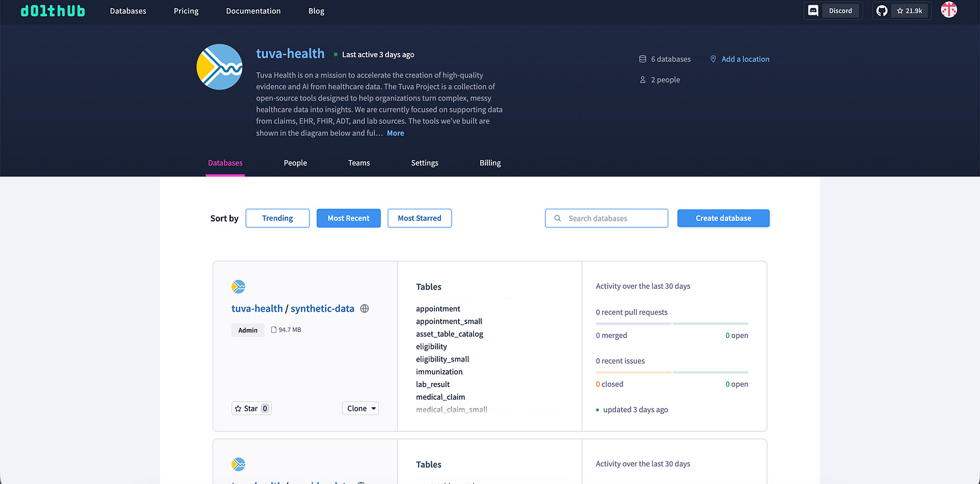
Task: Click the search magnifier icon
Action: 557,218
